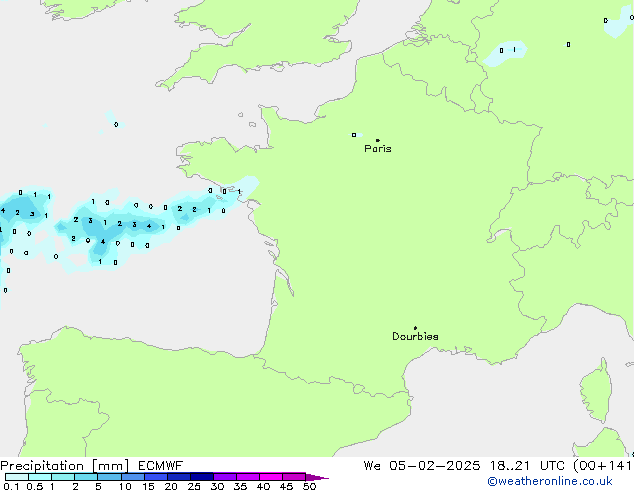Click the small square marker west of Paris
The height and width of the screenshot is (490, 634).
tap(354, 135)
